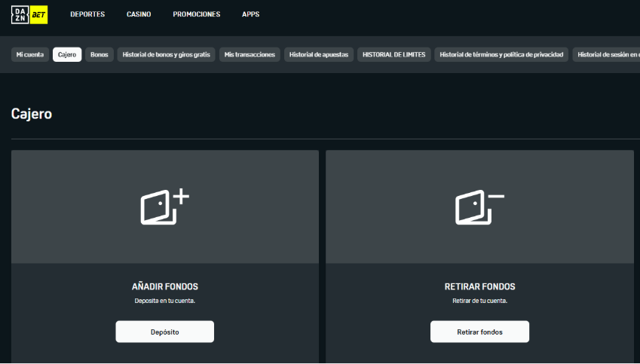Click 'Retirar de tu cuenta.' text
The image size is (640, 364).
[x=479, y=301]
